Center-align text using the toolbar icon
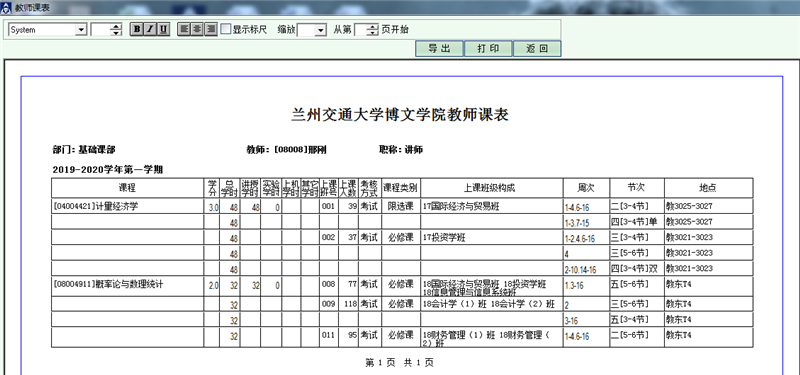800x375 pixels. tap(197, 30)
